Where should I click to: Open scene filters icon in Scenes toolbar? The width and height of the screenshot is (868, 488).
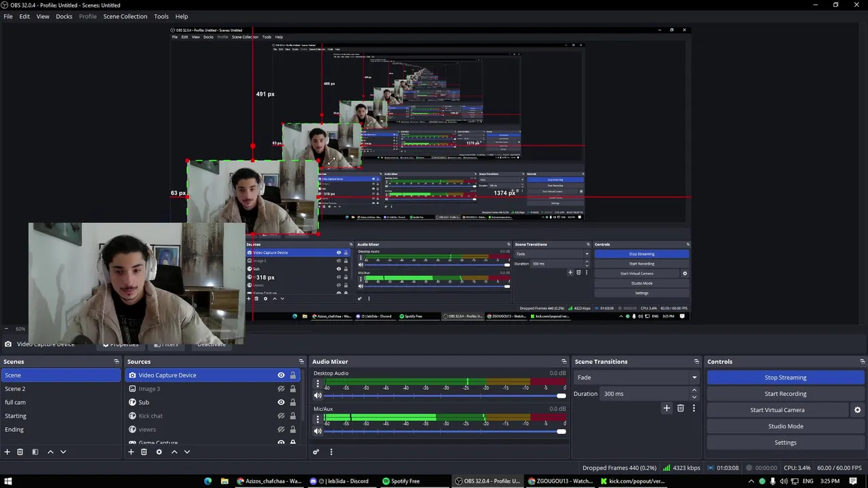(x=35, y=452)
